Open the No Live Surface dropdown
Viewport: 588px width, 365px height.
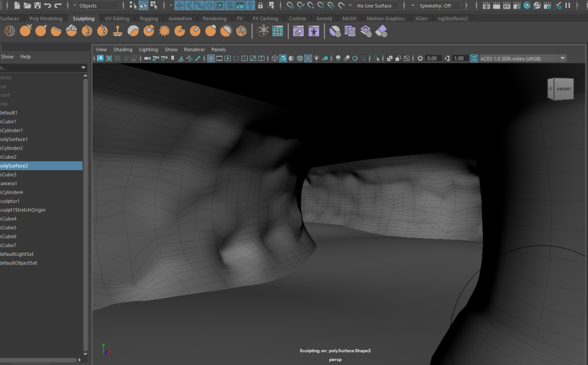tap(377, 6)
